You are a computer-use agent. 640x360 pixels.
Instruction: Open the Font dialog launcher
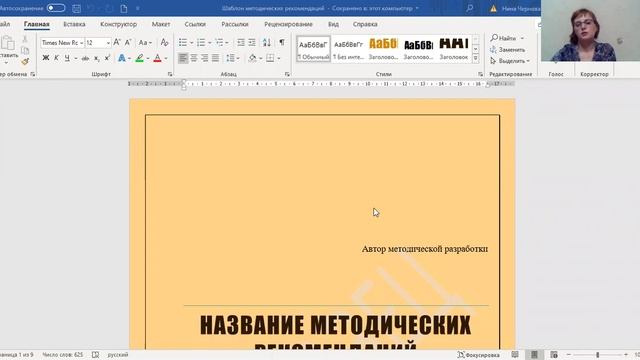pos(170,74)
